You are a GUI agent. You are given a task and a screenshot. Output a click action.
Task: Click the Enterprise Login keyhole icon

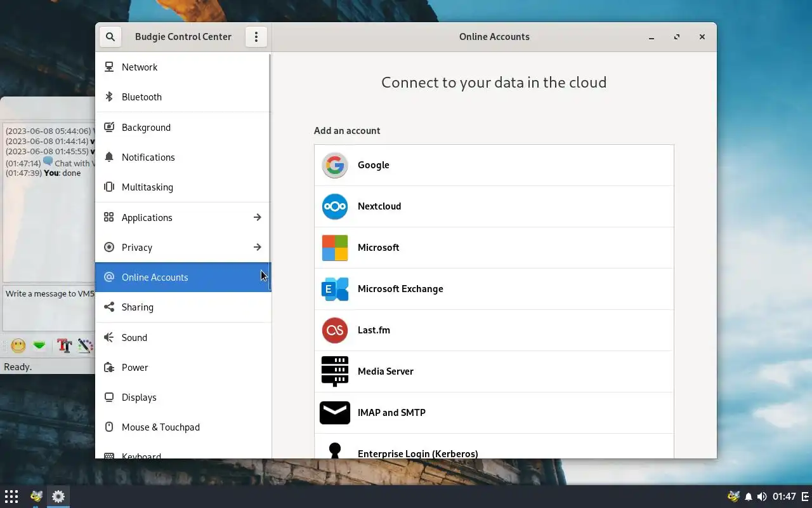point(335,450)
